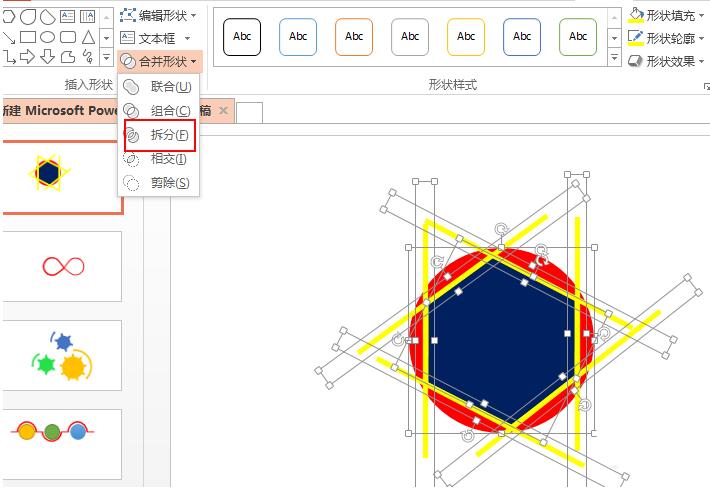Insert horizontal text box from gallery
Viewport: 710px width, 499px height.
point(67,17)
